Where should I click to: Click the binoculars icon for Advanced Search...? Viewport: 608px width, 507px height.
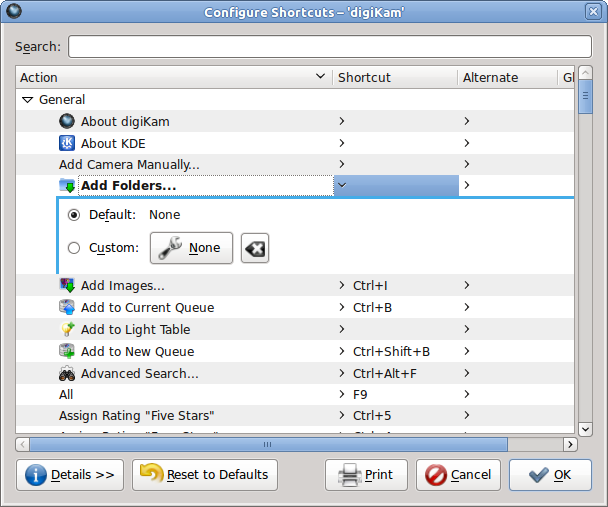click(67, 373)
